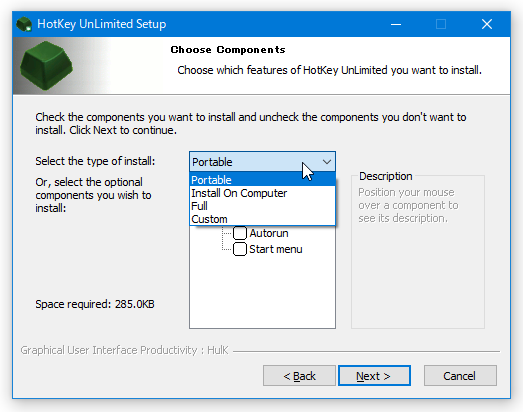Choose Portable from the dropdown list
523x412 pixels.
tap(262, 180)
